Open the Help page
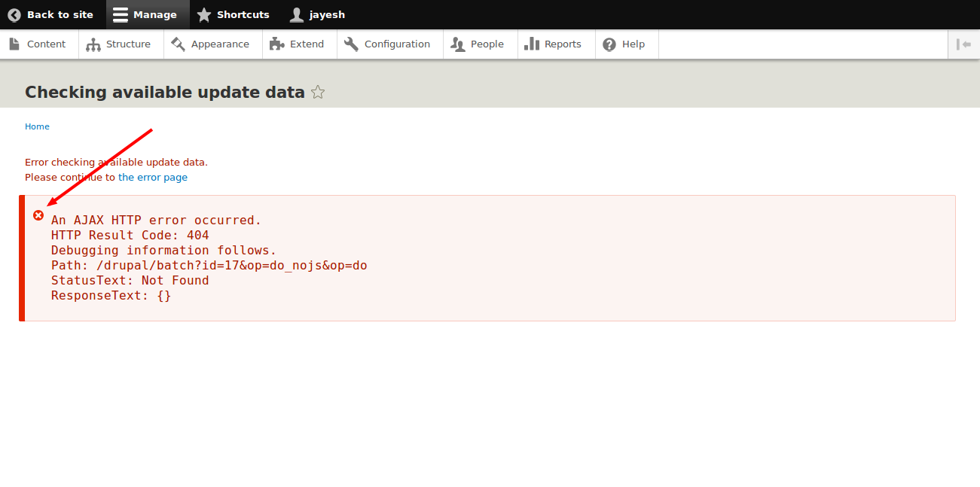This screenshot has height=487, width=980. pos(624,44)
